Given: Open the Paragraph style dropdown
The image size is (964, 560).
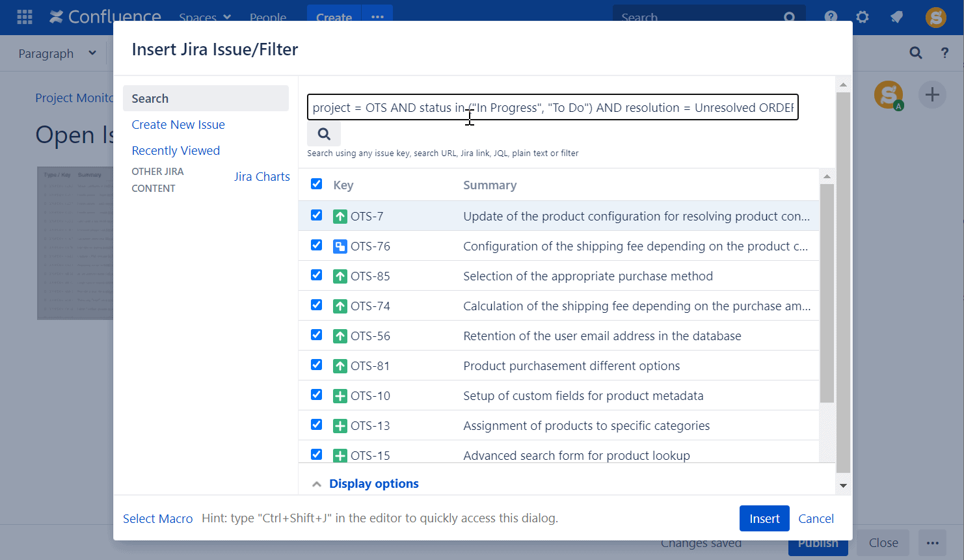Looking at the screenshot, I should [57, 53].
